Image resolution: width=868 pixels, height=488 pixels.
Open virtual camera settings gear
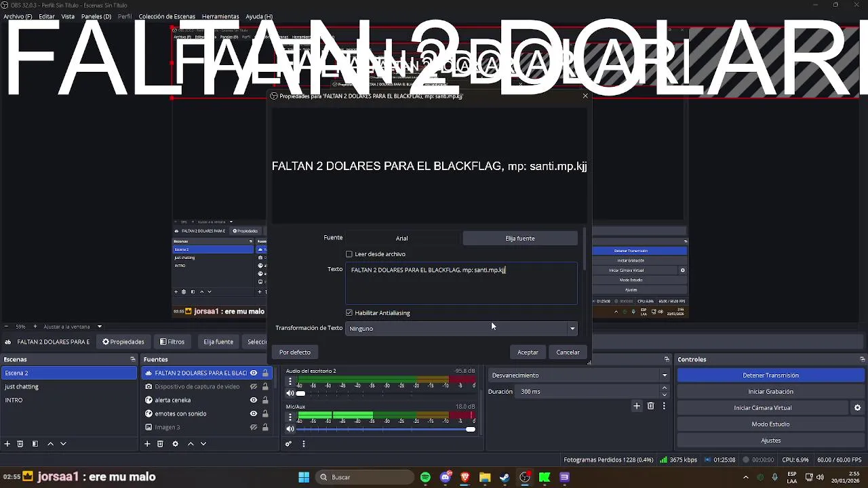857,408
